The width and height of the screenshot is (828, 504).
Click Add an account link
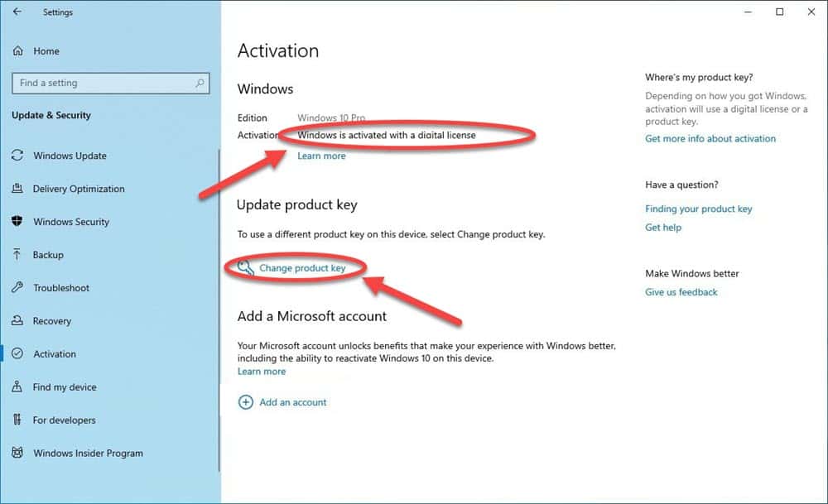(x=293, y=402)
